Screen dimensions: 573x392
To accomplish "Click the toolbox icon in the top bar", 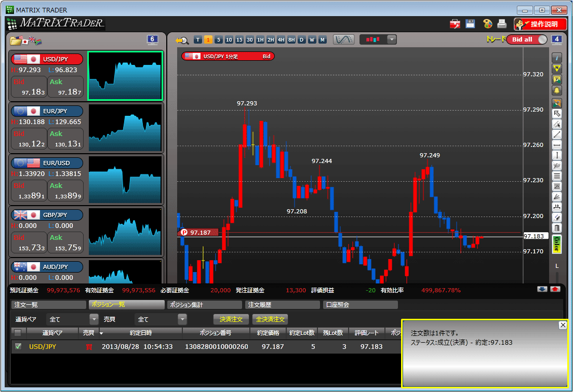I will (455, 24).
